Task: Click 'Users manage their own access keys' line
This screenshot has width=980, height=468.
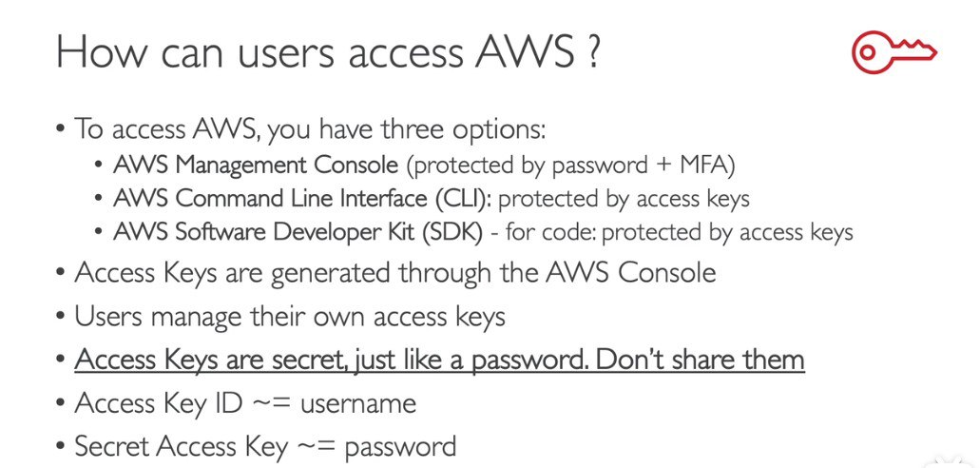Action: pyautogui.click(x=290, y=317)
